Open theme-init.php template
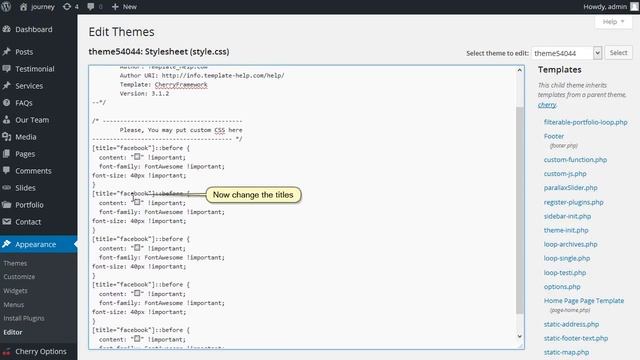 click(x=566, y=230)
